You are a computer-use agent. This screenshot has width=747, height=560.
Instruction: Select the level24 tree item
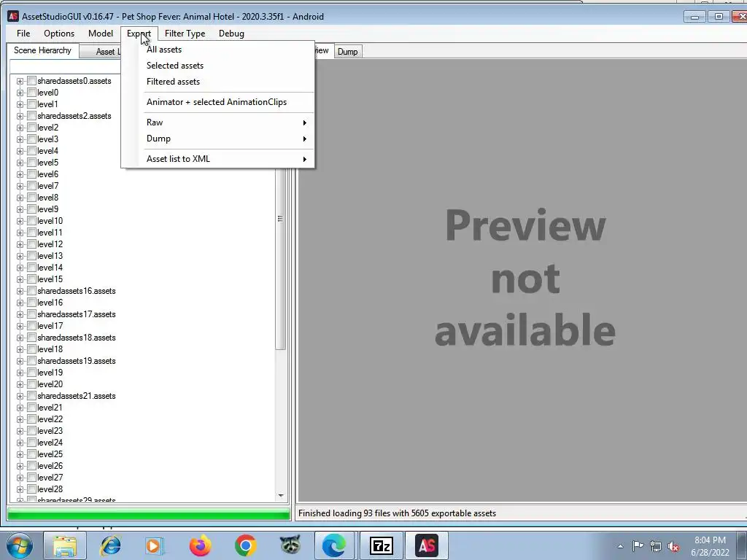point(50,443)
